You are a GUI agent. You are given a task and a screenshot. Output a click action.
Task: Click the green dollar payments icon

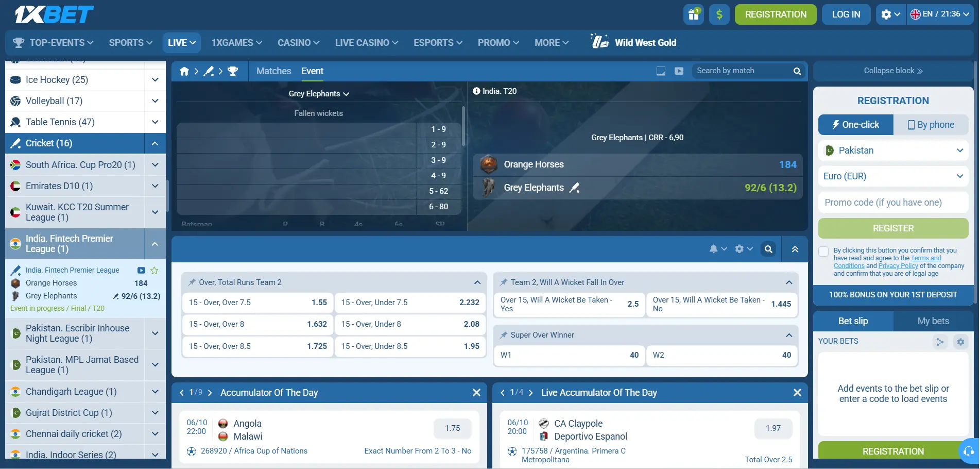click(x=719, y=14)
